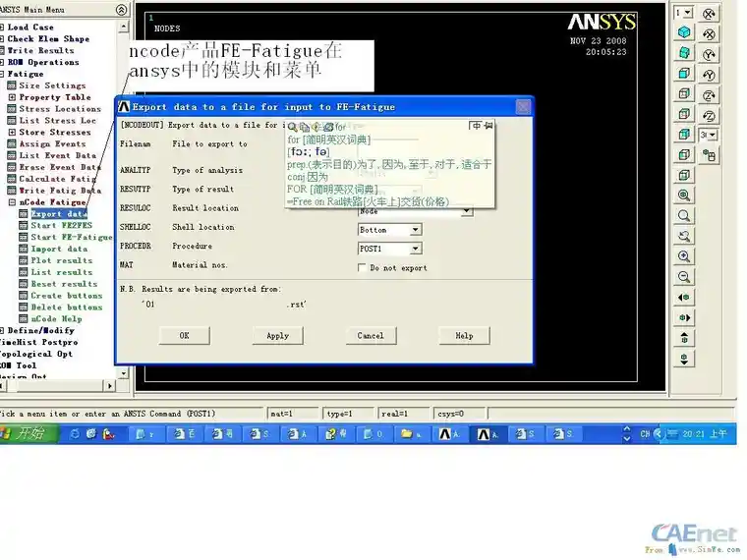The height and width of the screenshot is (560, 747).
Task: Click the Z-rotation icon with arrow on left
Action: [x=709, y=116]
